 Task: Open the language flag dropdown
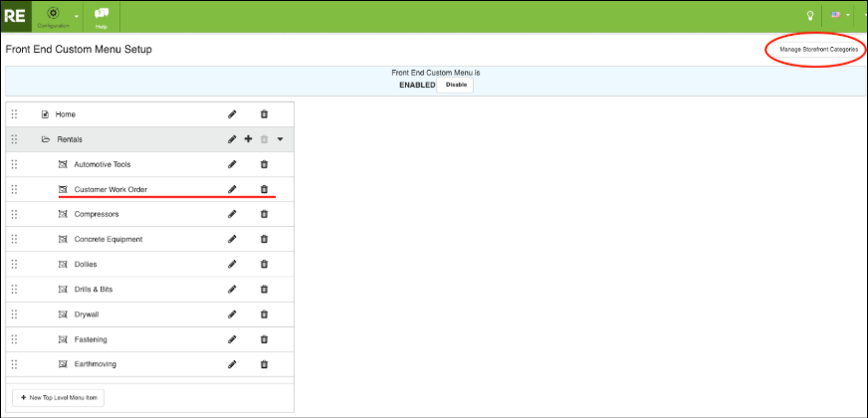pos(840,15)
